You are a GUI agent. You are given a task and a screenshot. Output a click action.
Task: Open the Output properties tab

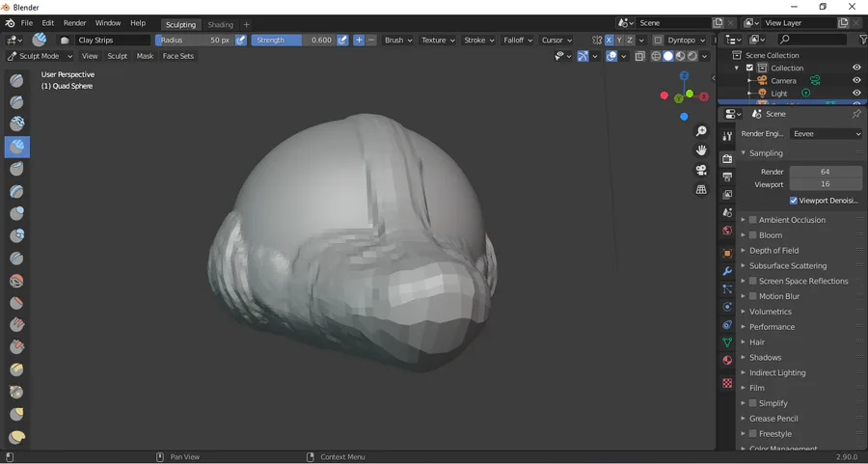[727, 177]
